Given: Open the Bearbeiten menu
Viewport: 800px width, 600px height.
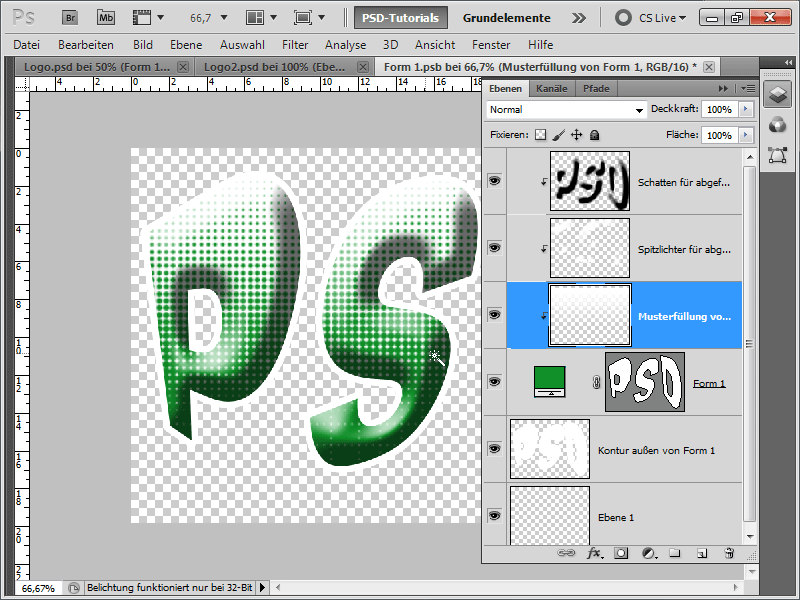Looking at the screenshot, I should [86, 45].
